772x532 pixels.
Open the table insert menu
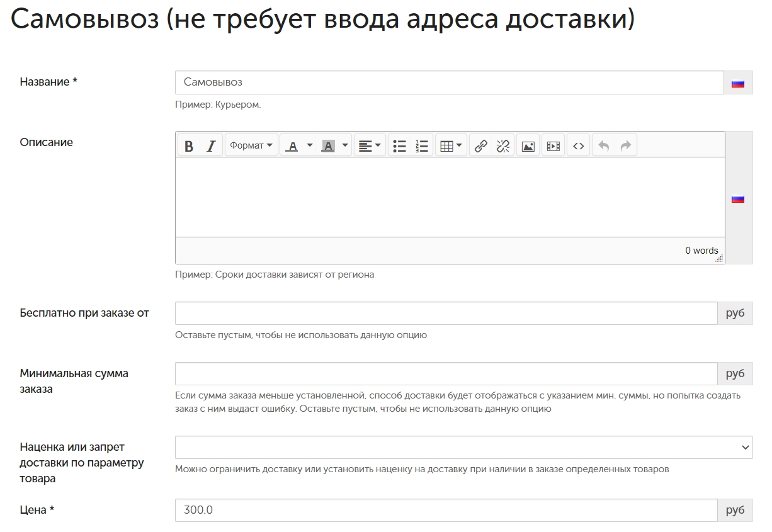(451, 145)
